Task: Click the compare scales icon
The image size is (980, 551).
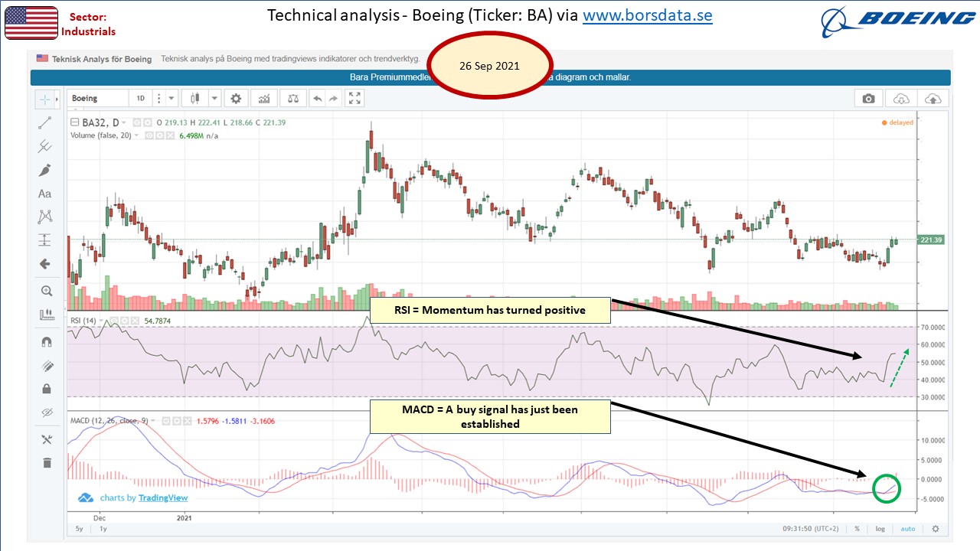Action: (292, 99)
